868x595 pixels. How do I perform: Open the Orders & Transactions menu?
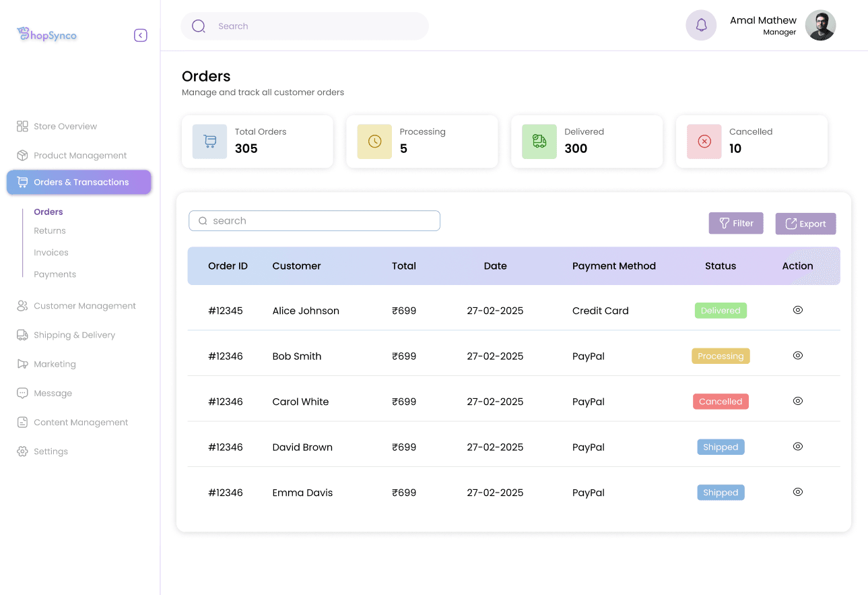pos(79,182)
